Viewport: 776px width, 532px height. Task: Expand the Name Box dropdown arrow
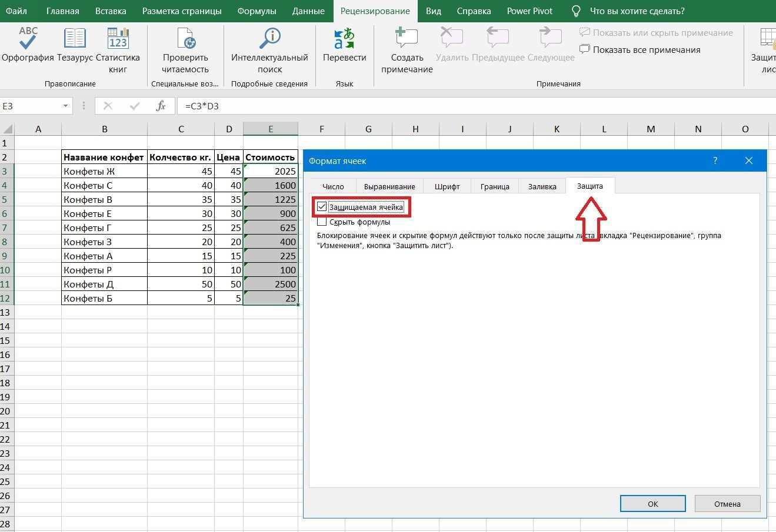(65, 106)
